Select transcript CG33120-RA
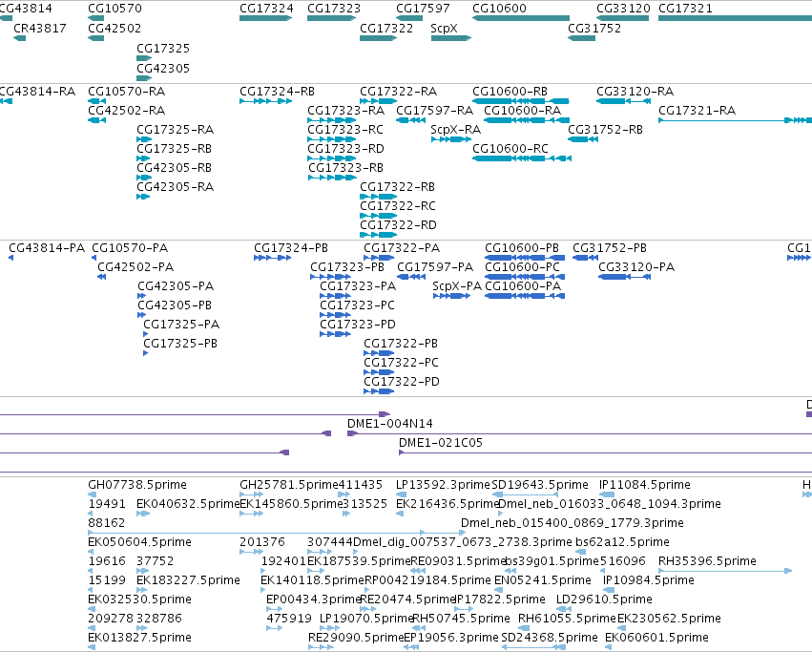 pos(635,92)
